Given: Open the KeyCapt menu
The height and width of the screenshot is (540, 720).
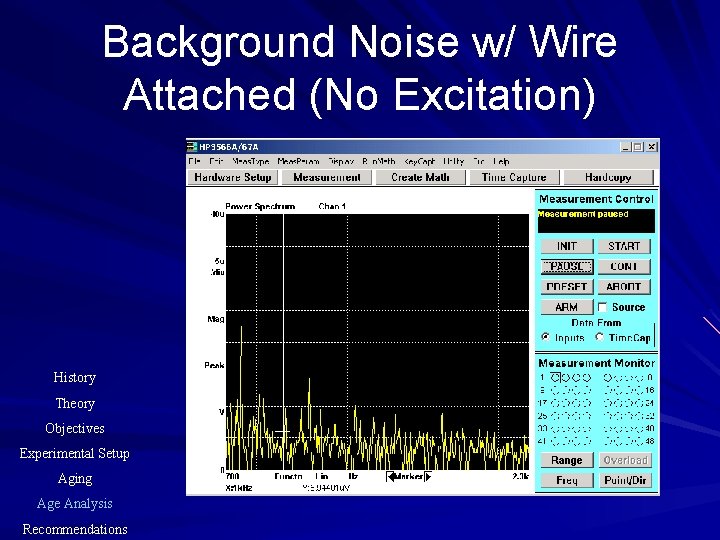Looking at the screenshot, I should (x=419, y=162).
